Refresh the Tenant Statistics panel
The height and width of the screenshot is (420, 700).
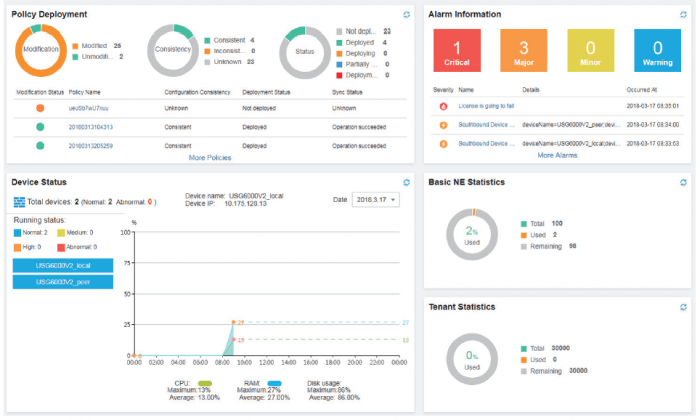[683, 306]
